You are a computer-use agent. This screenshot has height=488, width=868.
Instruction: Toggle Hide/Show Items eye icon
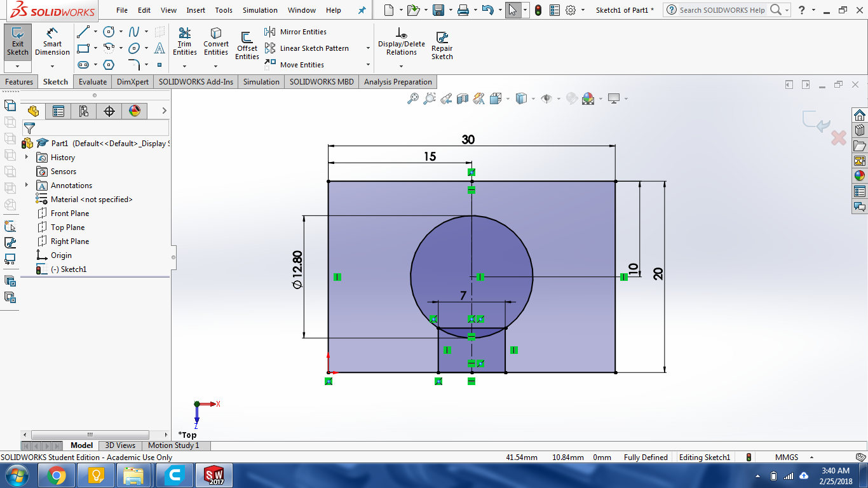(x=546, y=98)
